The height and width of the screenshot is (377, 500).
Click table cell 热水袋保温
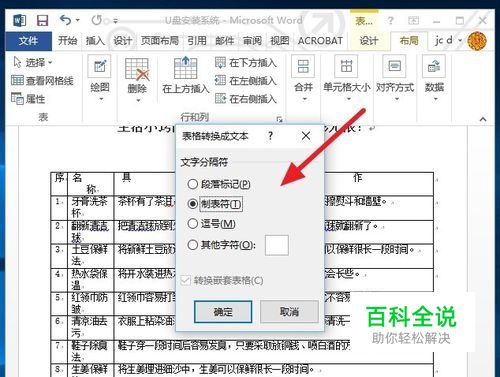(91, 280)
